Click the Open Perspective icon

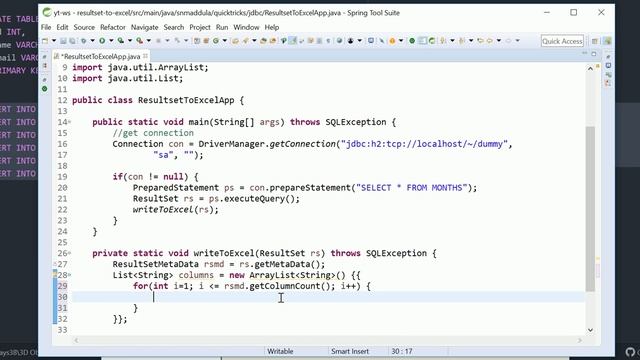click(594, 41)
